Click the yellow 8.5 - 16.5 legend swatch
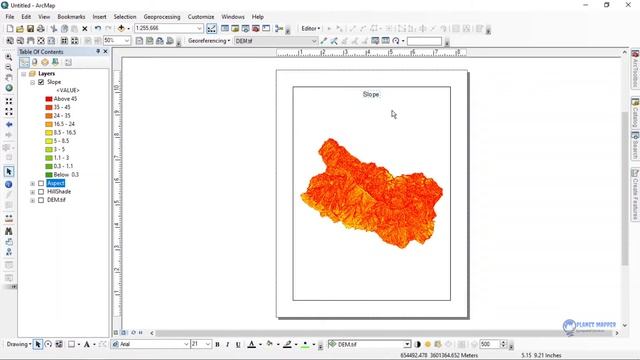The image size is (640, 360). (49, 133)
